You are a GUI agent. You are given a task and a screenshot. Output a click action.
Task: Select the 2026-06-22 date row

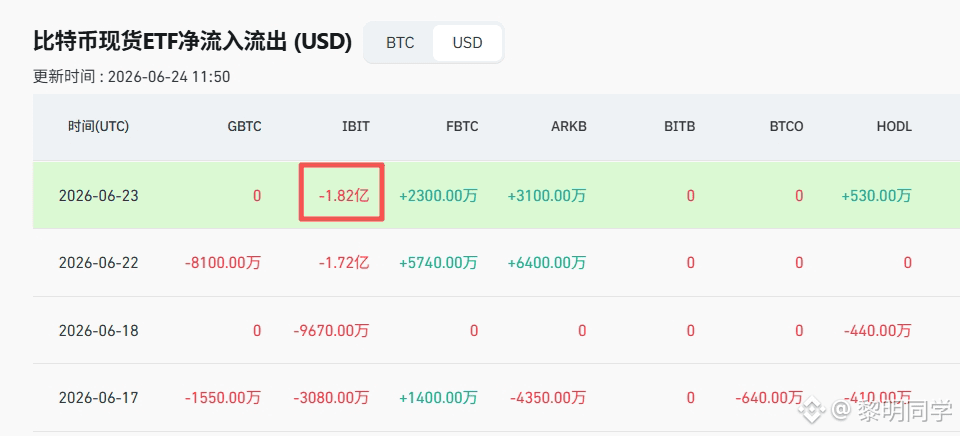(x=497, y=263)
